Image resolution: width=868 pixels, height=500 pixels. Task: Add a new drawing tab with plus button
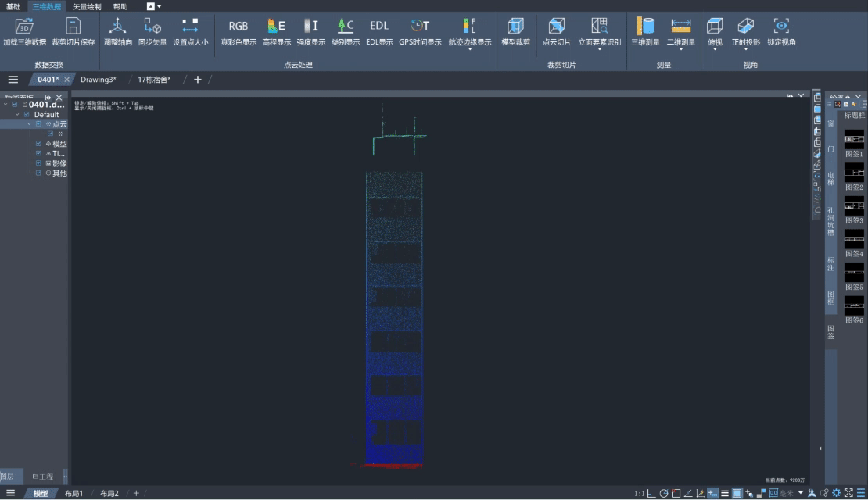198,80
